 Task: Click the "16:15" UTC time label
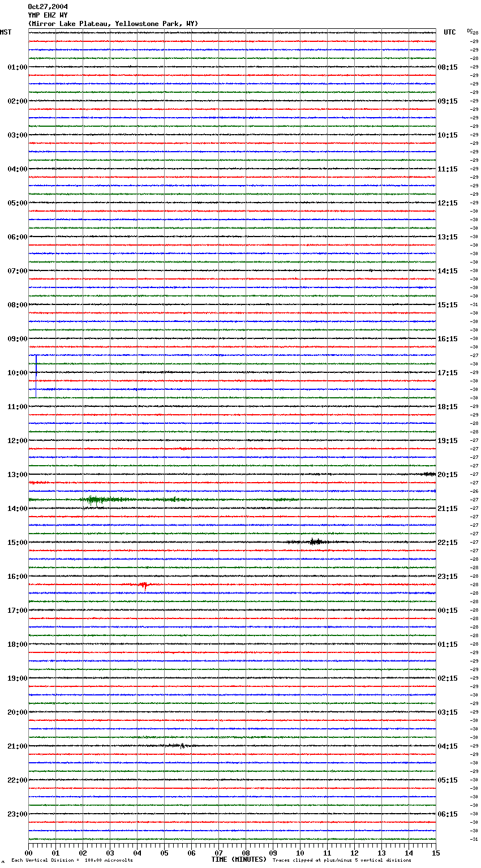(x=448, y=339)
